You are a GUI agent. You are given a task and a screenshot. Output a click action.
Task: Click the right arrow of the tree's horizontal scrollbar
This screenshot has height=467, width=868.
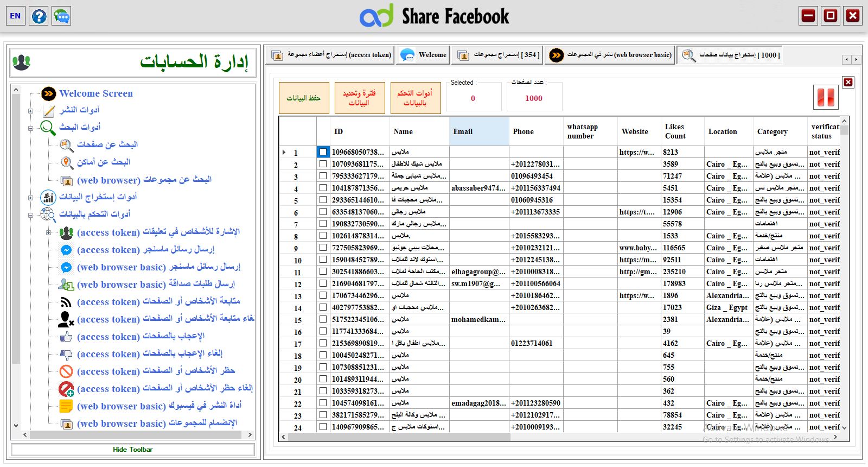[250, 435]
